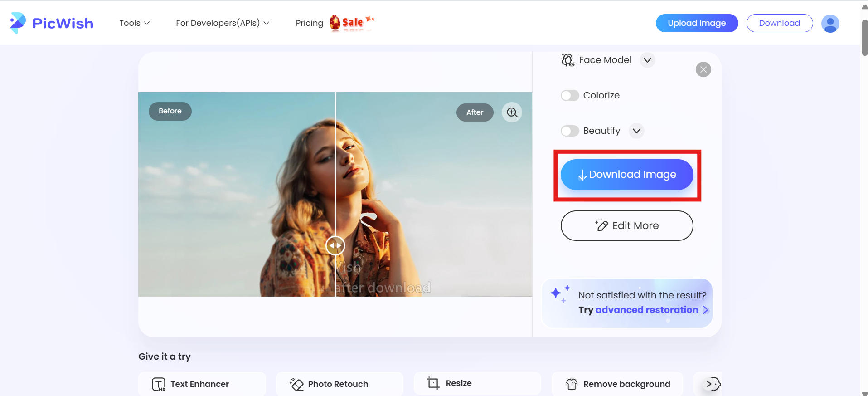Expand the Face Model dropdown

pos(647,60)
